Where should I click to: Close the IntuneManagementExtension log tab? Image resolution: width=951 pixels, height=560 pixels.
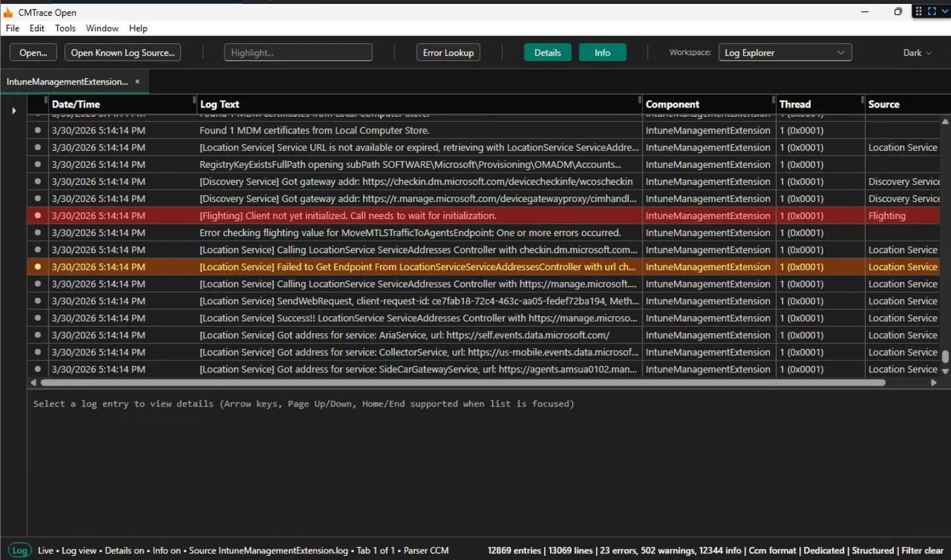tap(137, 81)
